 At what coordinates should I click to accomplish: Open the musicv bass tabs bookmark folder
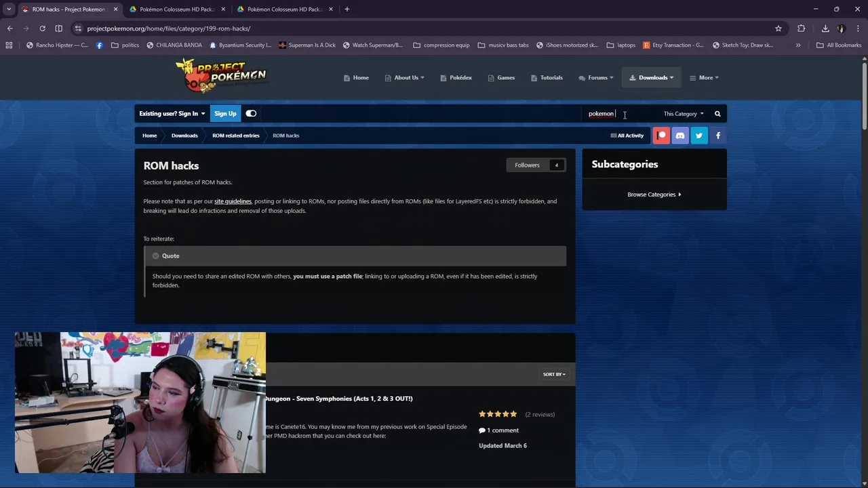tap(503, 45)
